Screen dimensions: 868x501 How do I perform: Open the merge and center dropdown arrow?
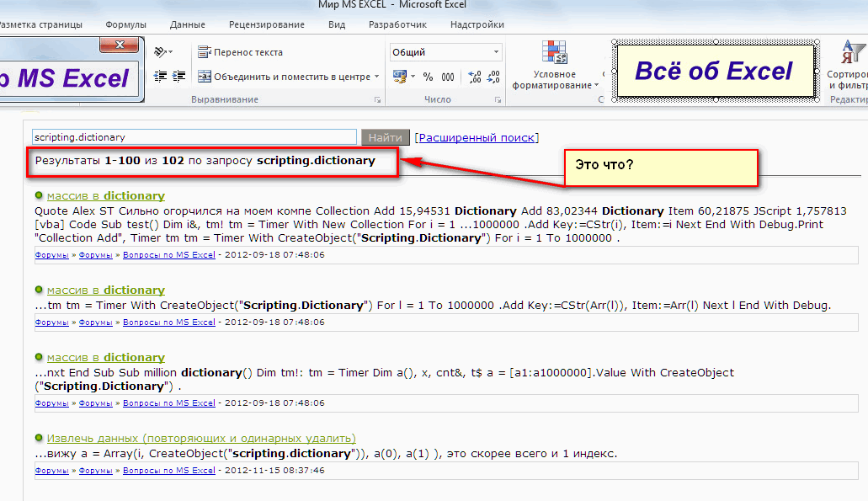click(377, 77)
